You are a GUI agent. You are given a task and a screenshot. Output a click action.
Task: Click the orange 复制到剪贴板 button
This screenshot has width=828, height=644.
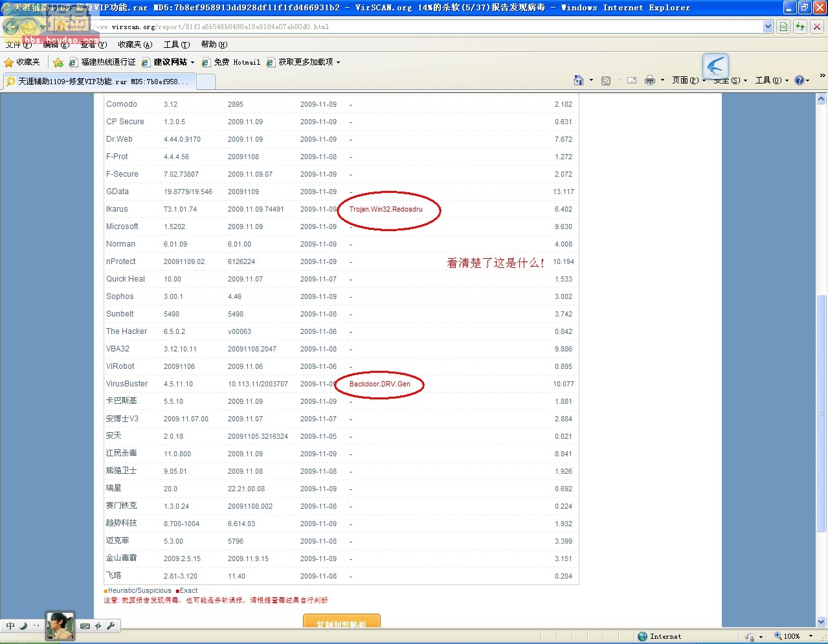tap(341, 621)
